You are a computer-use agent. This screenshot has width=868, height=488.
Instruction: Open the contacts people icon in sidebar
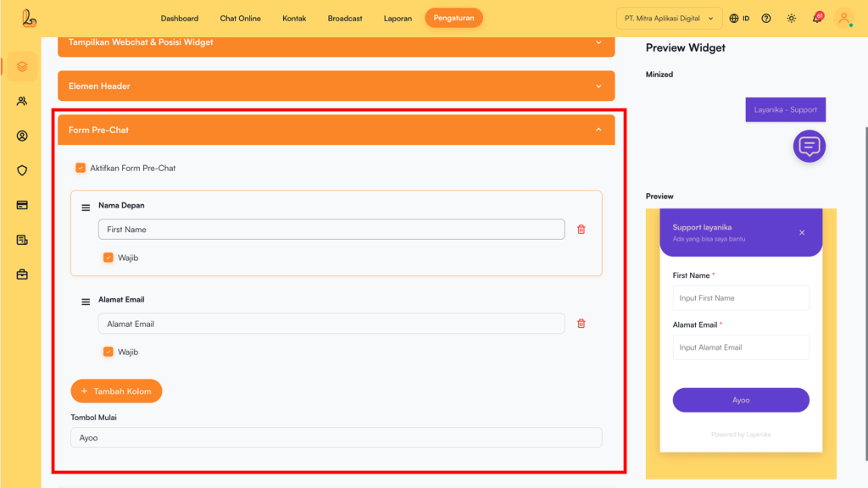pos(22,101)
